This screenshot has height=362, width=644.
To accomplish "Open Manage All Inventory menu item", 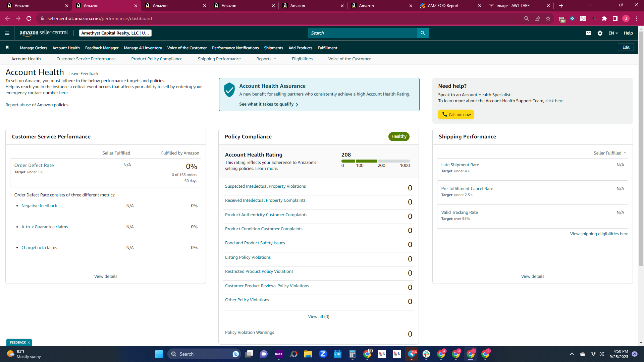I will tap(143, 48).
